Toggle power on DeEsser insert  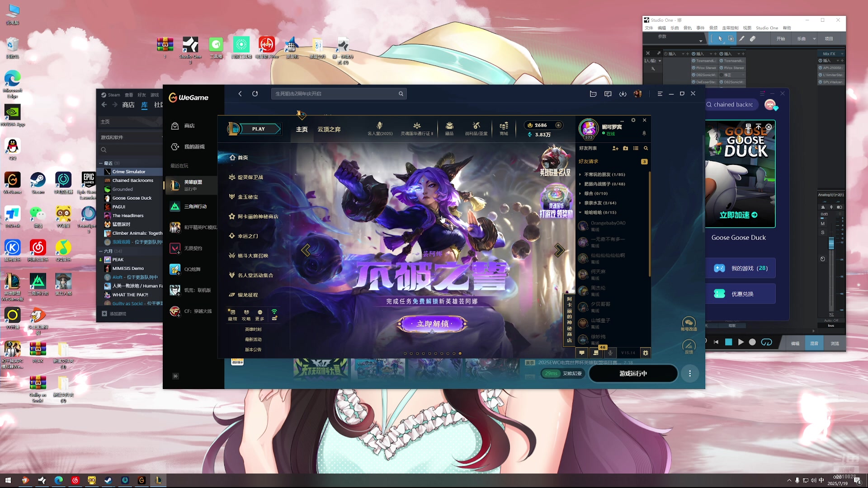(693, 82)
